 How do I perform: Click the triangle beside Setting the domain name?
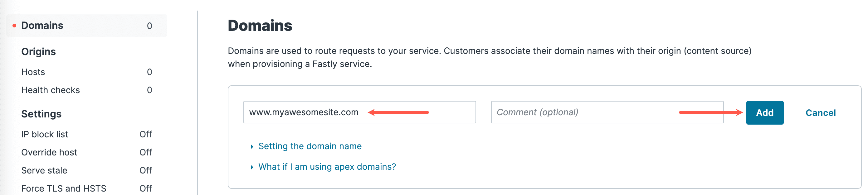(x=252, y=147)
